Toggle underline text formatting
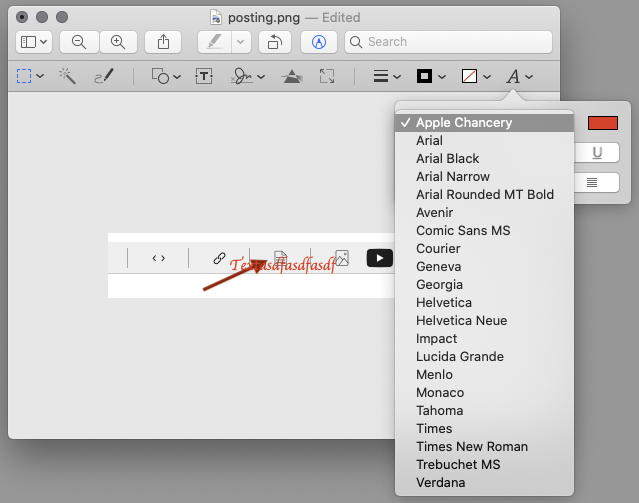639x503 pixels. click(597, 153)
